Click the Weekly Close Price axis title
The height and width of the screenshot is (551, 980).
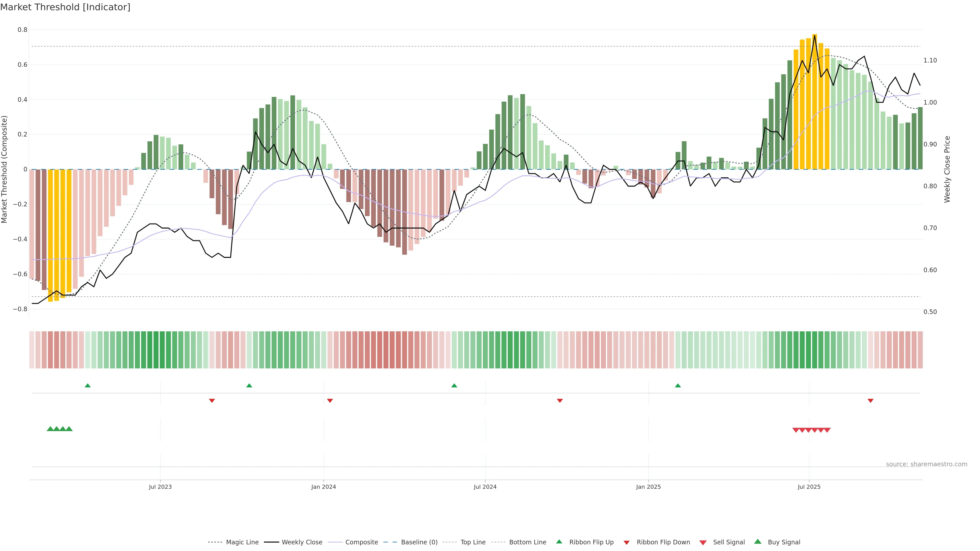pyautogui.click(x=947, y=169)
